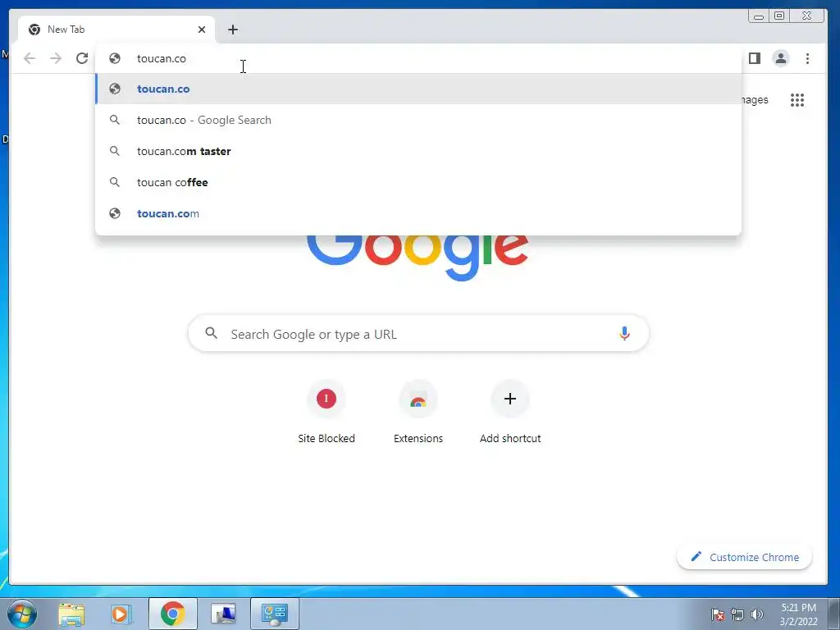Viewport: 840px width, 630px height.
Task: Open the Chrome profile avatar menu
Action: tap(781, 58)
